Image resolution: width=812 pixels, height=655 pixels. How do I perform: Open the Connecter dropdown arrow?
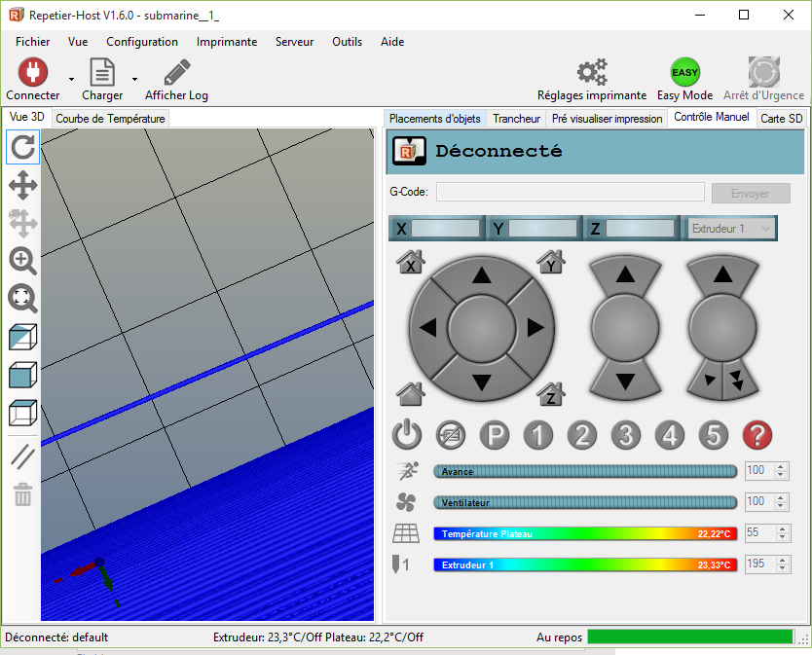click(x=71, y=79)
